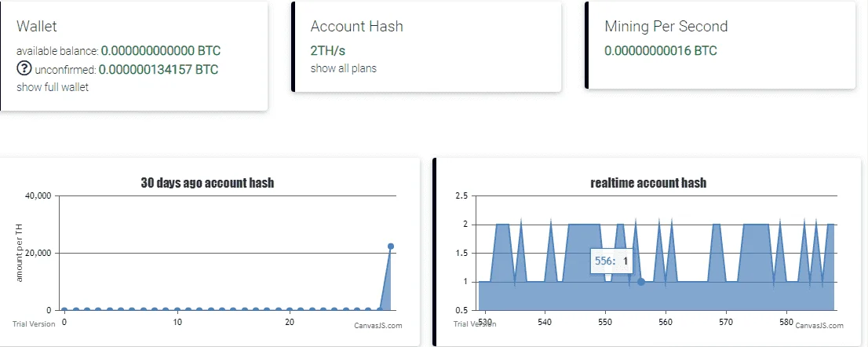
Task: Click the 30 days ago account hash title
Action: pyautogui.click(x=207, y=183)
